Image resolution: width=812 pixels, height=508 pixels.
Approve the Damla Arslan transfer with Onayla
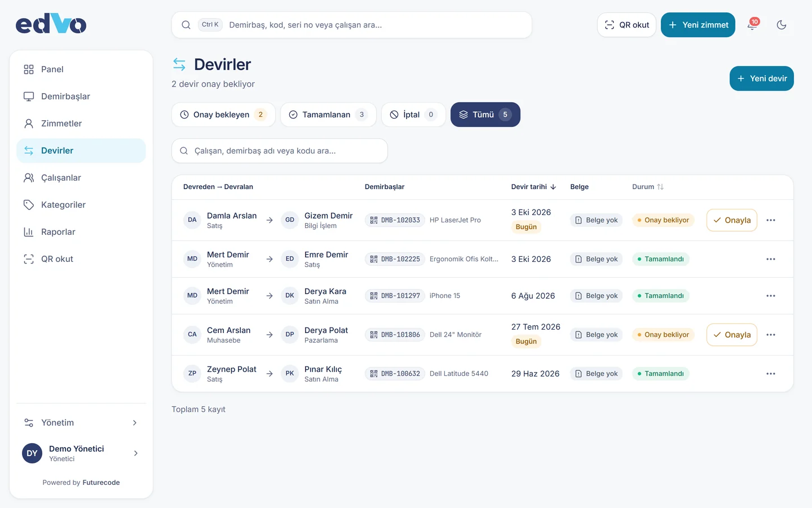[732, 220]
